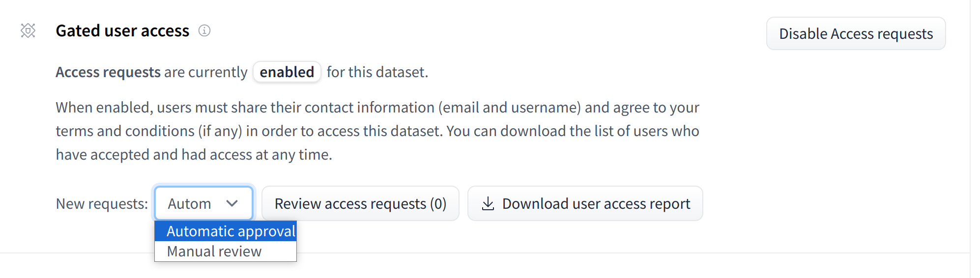Click the "Gated user access" heading
This screenshot has width=980, height=278.
[122, 30]
